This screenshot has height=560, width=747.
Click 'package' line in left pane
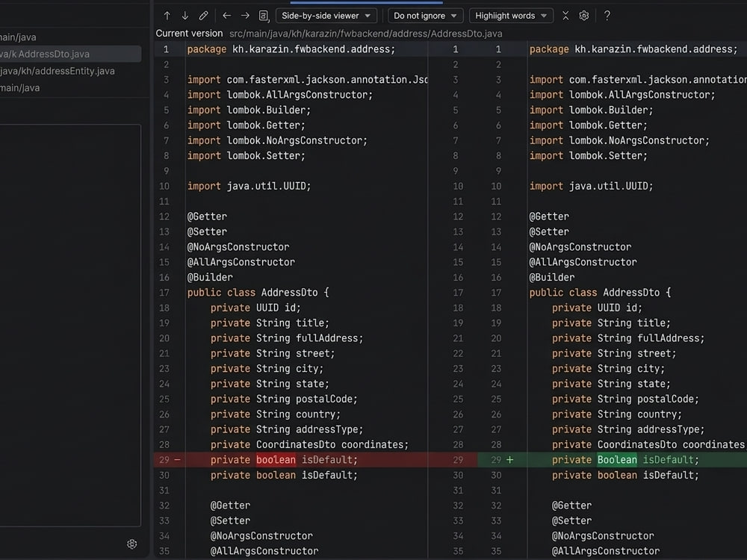pos(291,49)
